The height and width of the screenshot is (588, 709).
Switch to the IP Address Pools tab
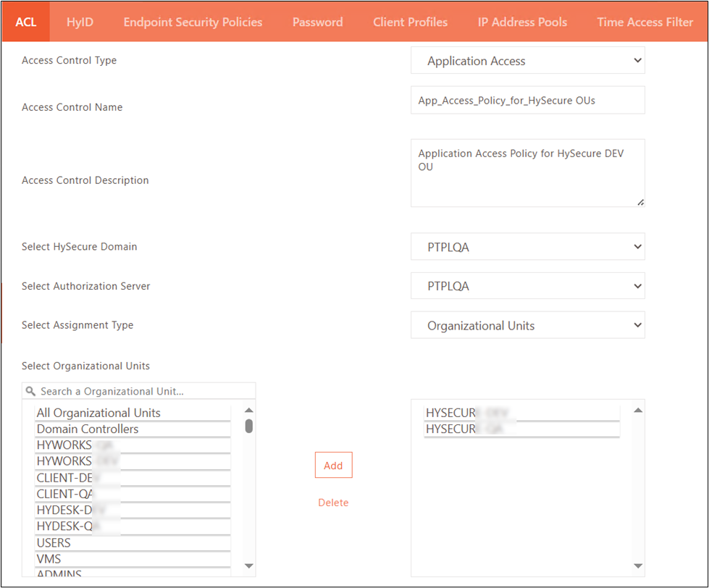tap(522, 22)
